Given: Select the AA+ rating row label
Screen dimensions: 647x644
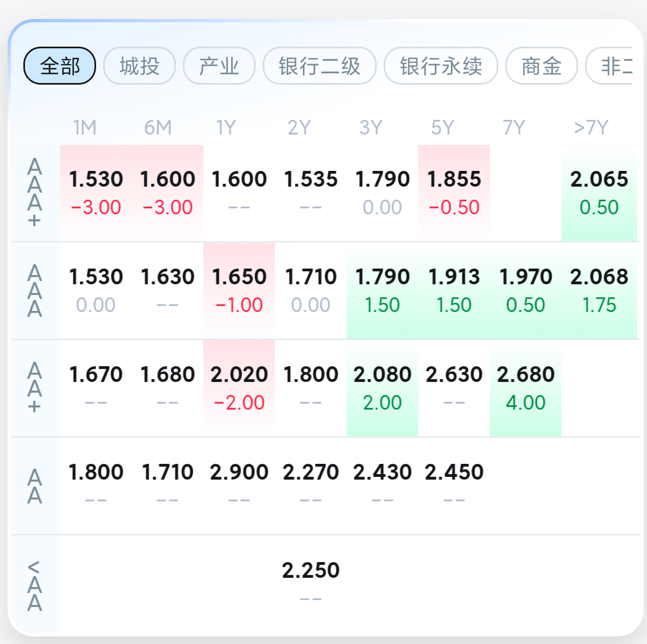Looking at the screenshot, I should point(35,388).
